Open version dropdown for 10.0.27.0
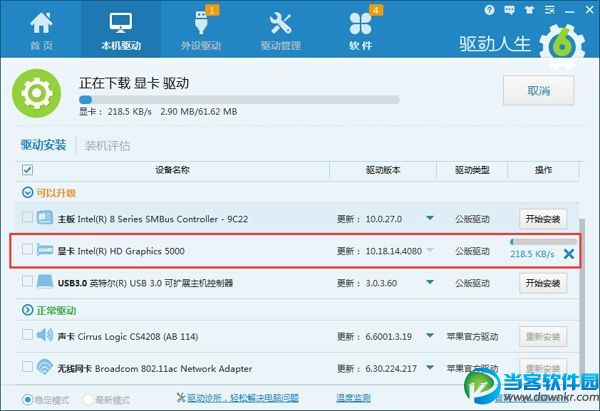 [430, 218]
